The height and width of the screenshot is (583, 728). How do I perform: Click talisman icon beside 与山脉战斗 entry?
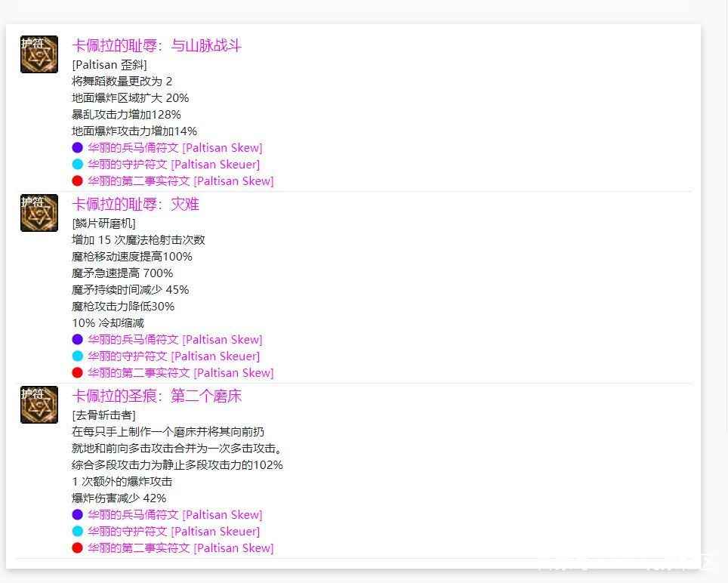pyautogui.click(x=39, y=54)
